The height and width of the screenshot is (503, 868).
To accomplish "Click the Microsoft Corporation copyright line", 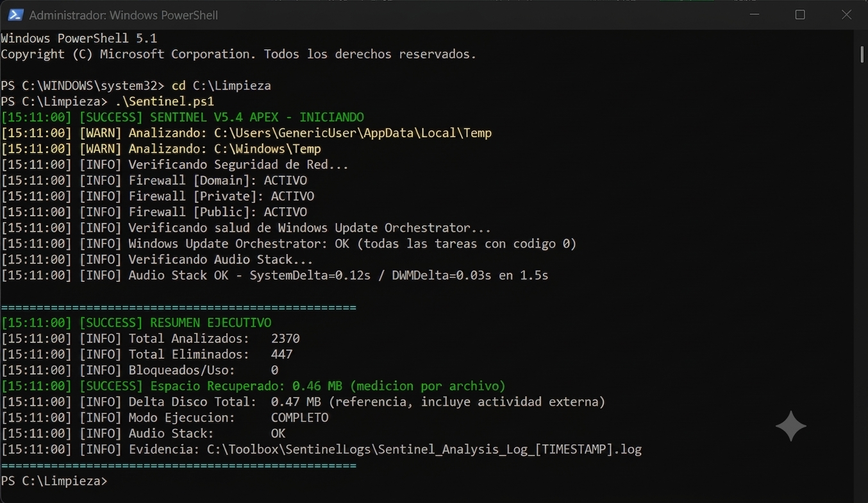I will pos(238,55).
